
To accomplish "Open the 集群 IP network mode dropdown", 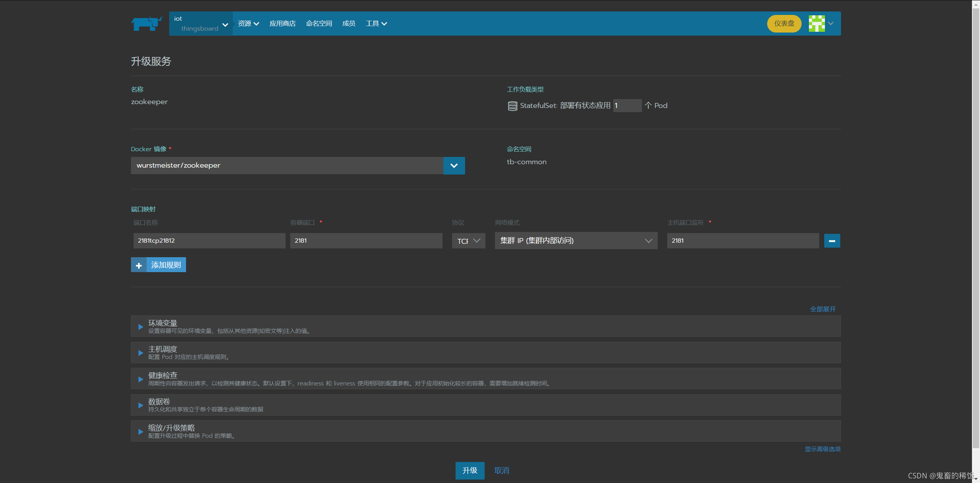I will point(576,241).
